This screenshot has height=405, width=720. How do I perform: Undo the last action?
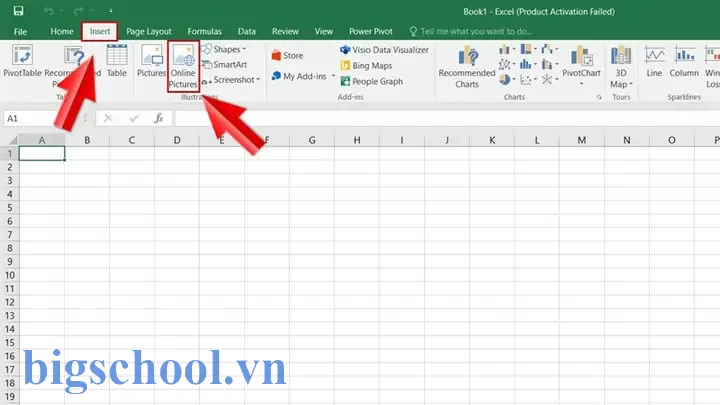(49, 11)
